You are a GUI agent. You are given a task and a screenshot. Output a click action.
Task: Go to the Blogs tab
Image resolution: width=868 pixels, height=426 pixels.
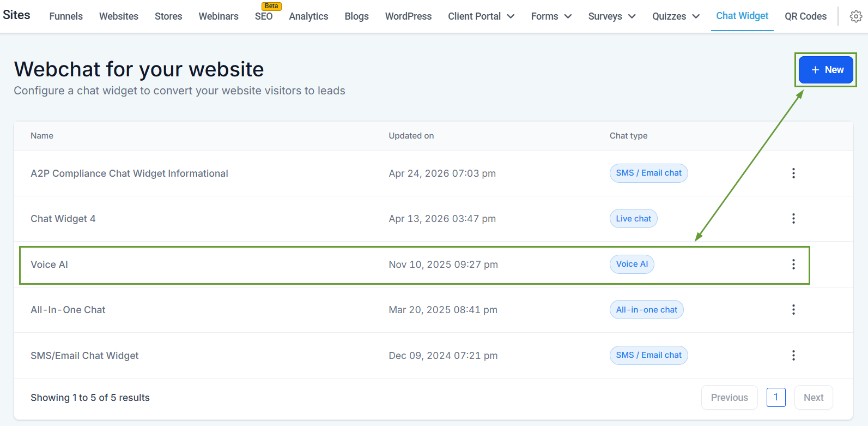[356, 16]
